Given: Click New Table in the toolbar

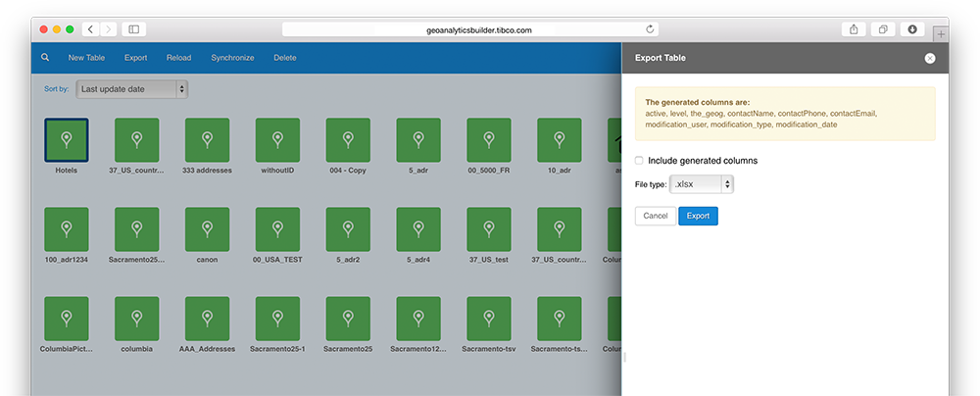Looking at the screenshot, I should pyautogui.click(x=86, y=58).
